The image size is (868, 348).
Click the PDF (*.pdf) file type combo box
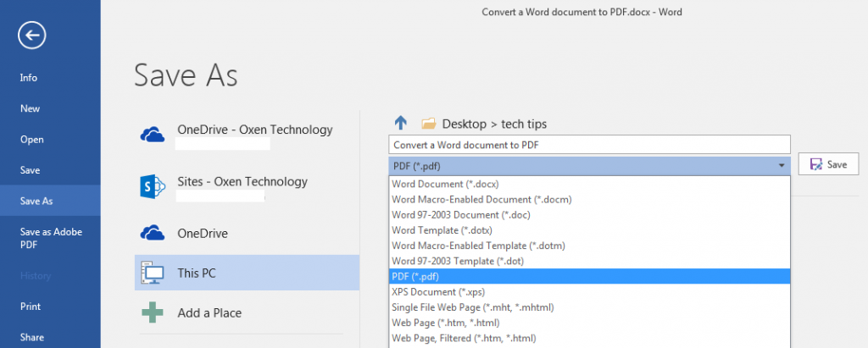[589, 165]
